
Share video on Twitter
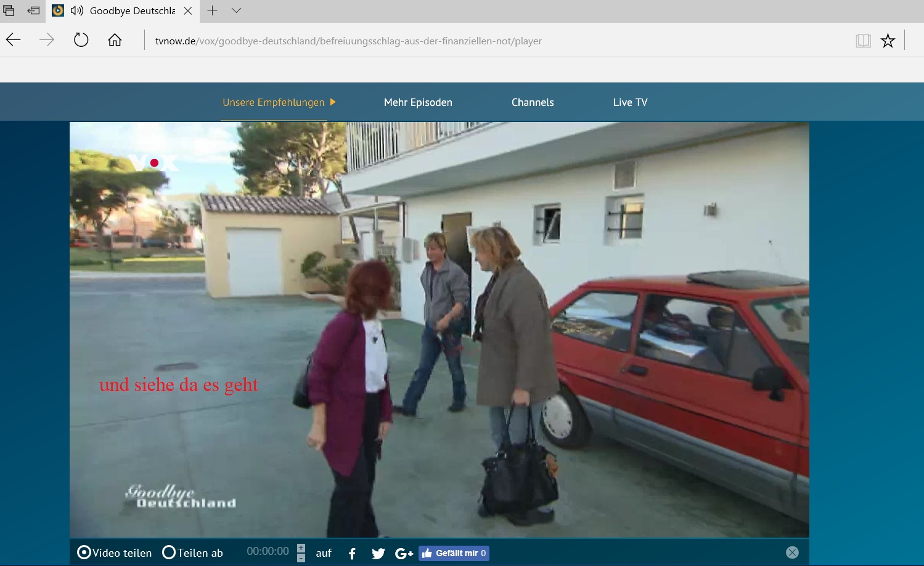378,554
